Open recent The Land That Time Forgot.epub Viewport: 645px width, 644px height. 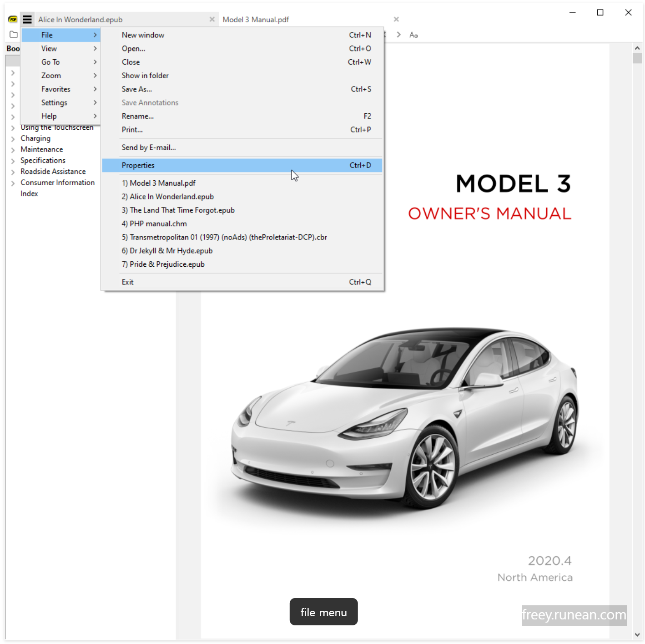pyautogui.click(x=242, y=210)
